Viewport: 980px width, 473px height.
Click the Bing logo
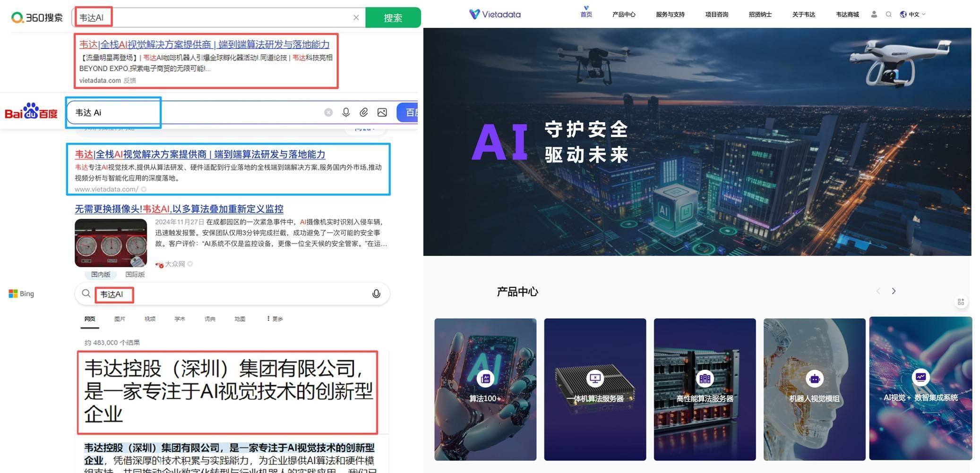click(21, 293)
